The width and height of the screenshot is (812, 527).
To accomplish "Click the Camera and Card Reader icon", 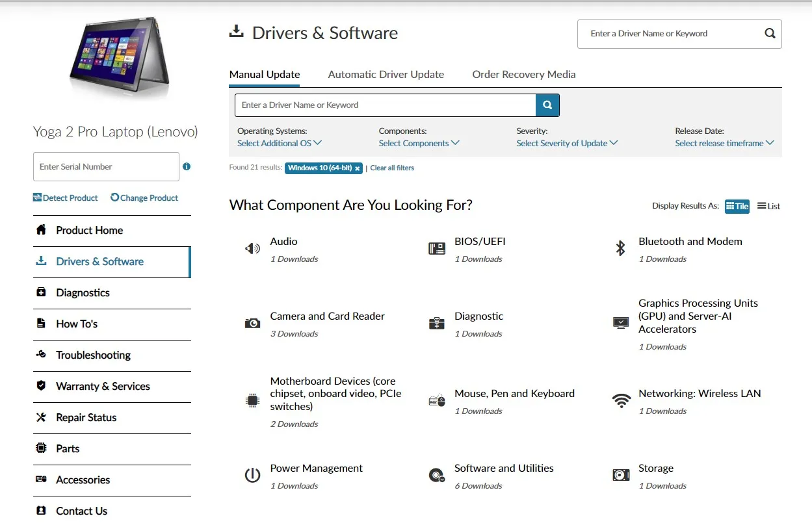I will [252, 323].
